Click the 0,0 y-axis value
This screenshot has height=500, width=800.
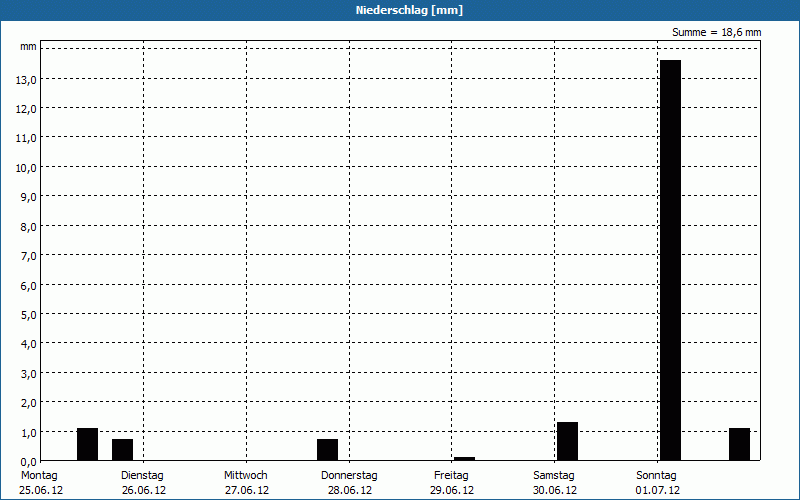coord(29,461)
